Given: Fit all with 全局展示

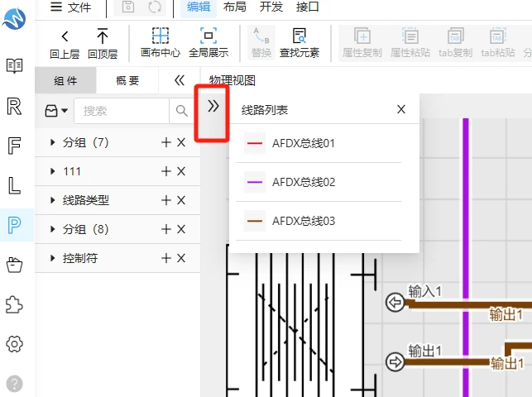Looking at the screenshot, I should 208,43.
